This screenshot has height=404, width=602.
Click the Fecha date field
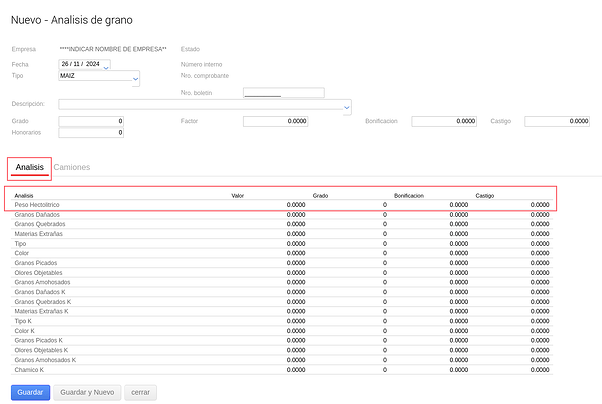point(80,64)
